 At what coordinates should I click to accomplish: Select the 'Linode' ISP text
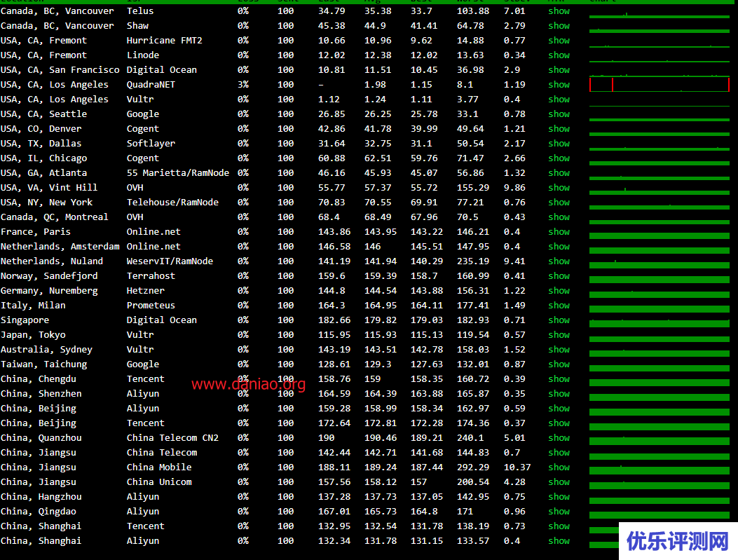[142, 55]
